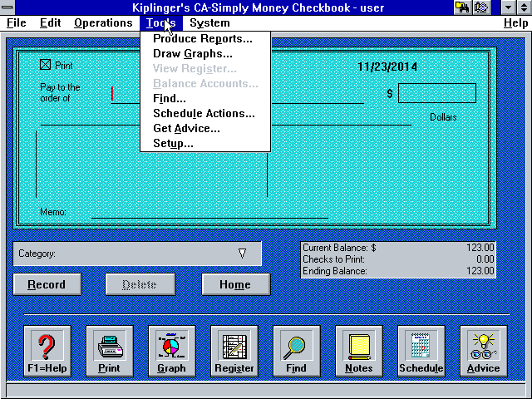The image size is (532, 399).
Task: Click the Current Balance amount 123.00
Action: click(480, 248)
